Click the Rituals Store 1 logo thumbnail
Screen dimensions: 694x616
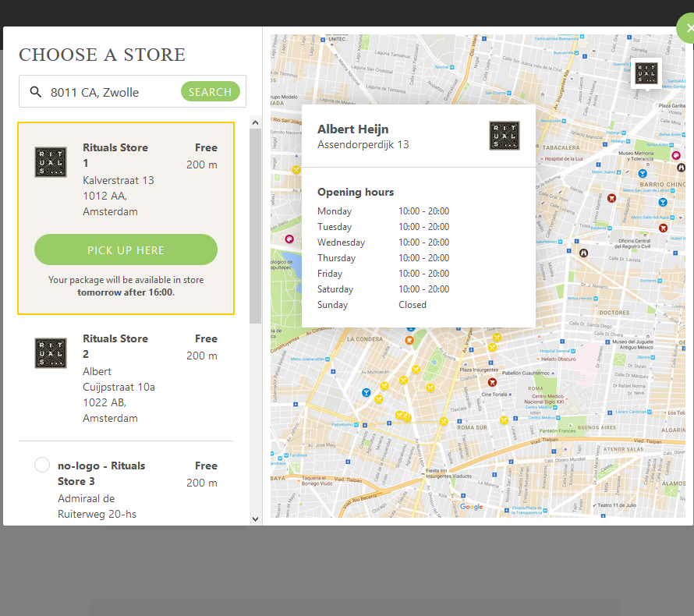(51, 162)
